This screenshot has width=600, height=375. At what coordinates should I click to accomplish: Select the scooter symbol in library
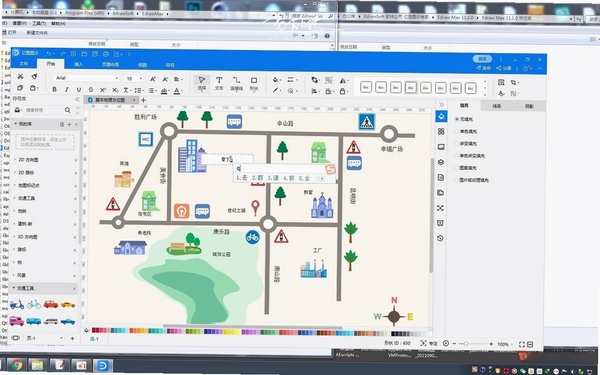click(x=17, y=305)
